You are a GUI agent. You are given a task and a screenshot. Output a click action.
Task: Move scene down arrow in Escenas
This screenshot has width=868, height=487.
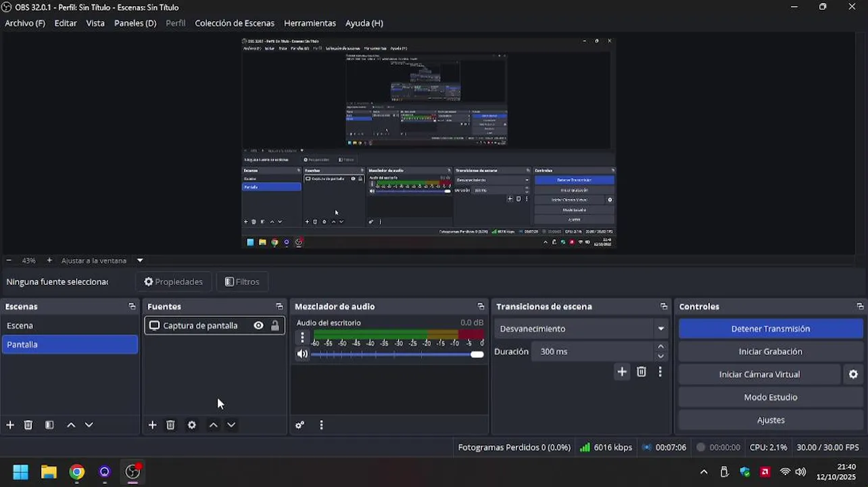(89, 425)
